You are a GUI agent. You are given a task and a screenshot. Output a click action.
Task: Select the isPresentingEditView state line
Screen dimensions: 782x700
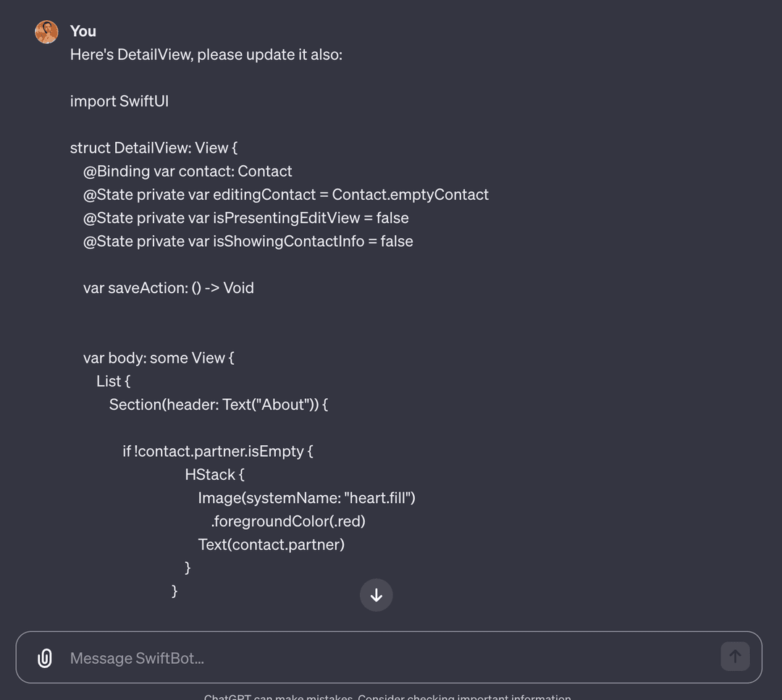point(246,217)
